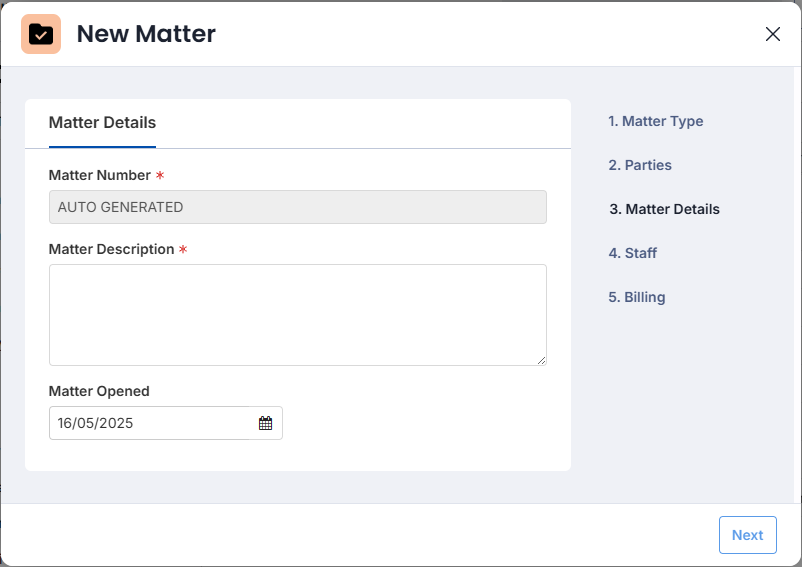The image size is (802, 567).
Task: Select the 3. Matter Details step
Action: tap(664, 209)
